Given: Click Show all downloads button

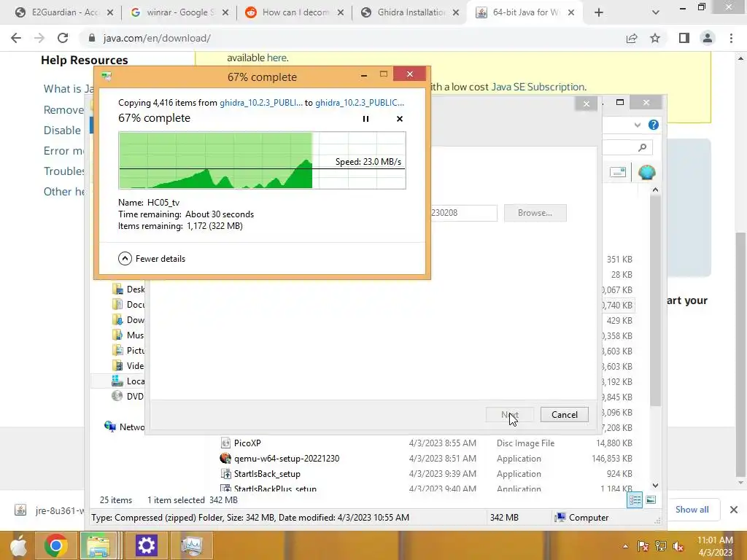Looking at the screenshot, I should 692,510.
